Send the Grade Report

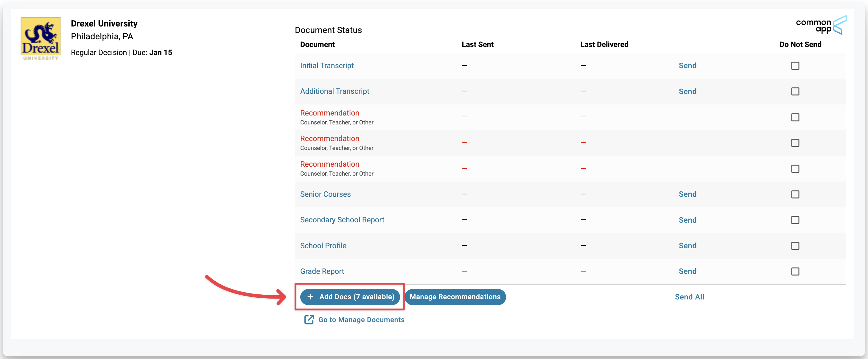tap(687, 271)
